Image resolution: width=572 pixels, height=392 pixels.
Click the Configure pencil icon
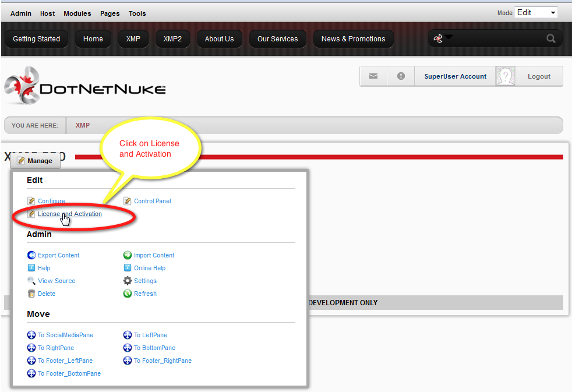click(x=31, y=201)
